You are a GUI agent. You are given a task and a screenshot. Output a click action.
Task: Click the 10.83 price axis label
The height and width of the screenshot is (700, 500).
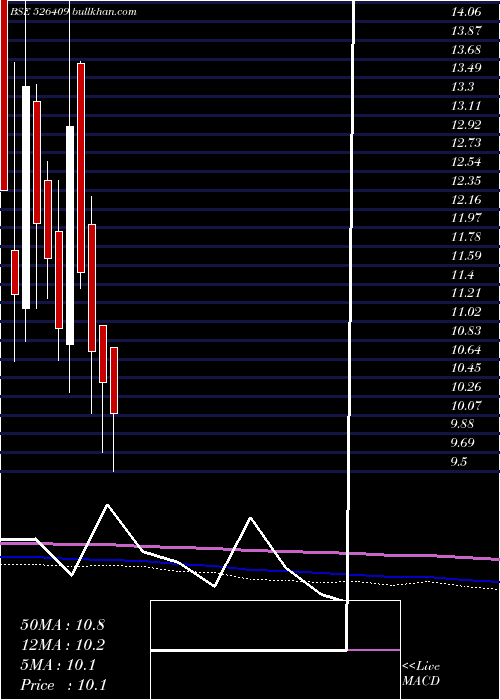tap(466, 331)
